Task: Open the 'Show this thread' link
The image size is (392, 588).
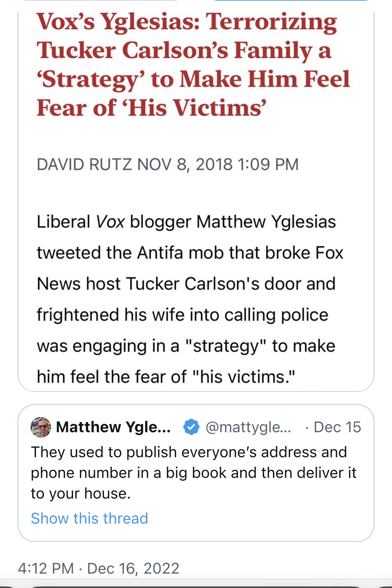Action: coord(89,518)
